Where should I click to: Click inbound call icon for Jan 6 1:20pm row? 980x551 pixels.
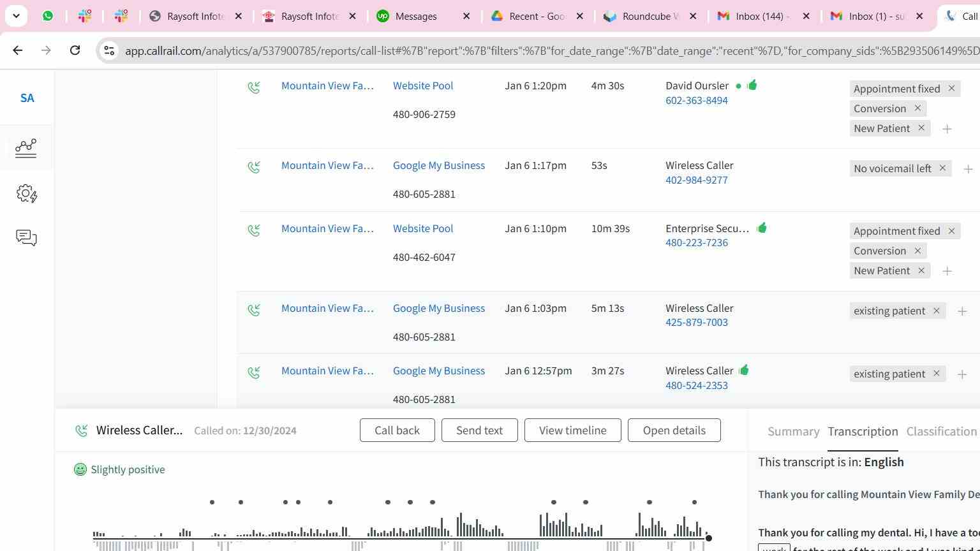pyautogui.click(x=254, y=87)
